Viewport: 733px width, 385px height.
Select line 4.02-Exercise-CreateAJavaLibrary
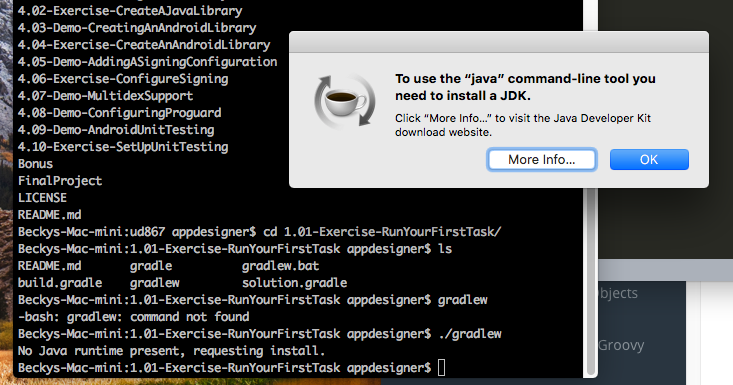[130, 11]
